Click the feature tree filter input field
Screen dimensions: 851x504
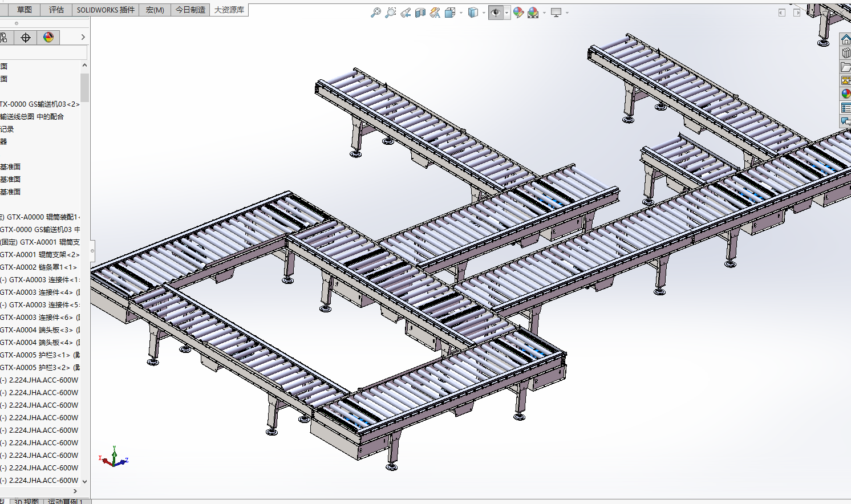coord(43,52)
